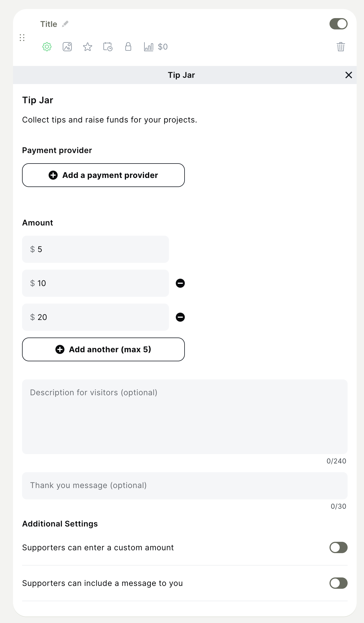
Task: Click Add another (max 5) button
Action: [103, 349]
